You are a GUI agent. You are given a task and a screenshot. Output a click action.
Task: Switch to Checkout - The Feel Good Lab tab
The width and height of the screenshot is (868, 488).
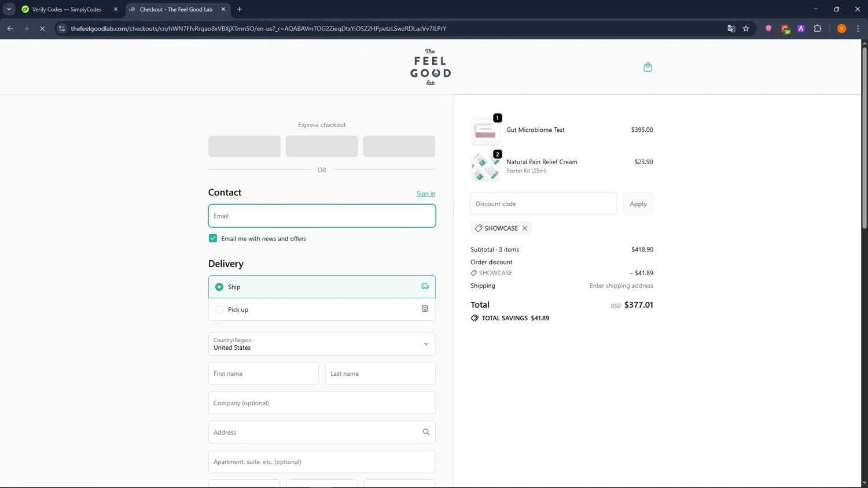coord(176,9)
